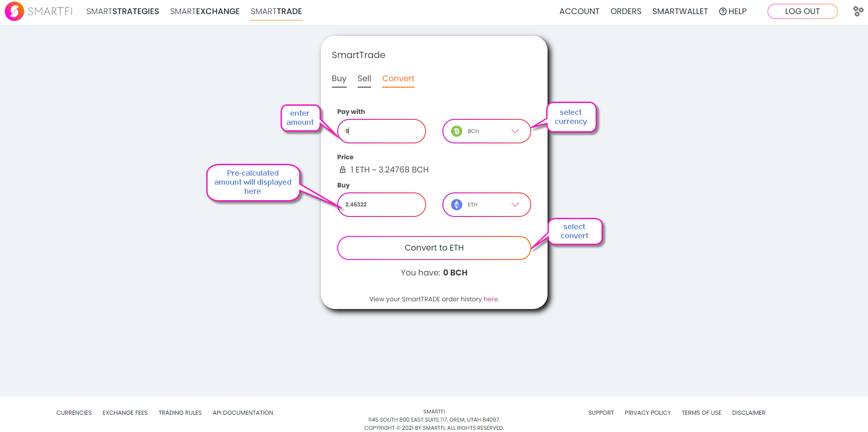868x432 pixels.
Task: Click the ETH coin icon
Action: [456, 205]
